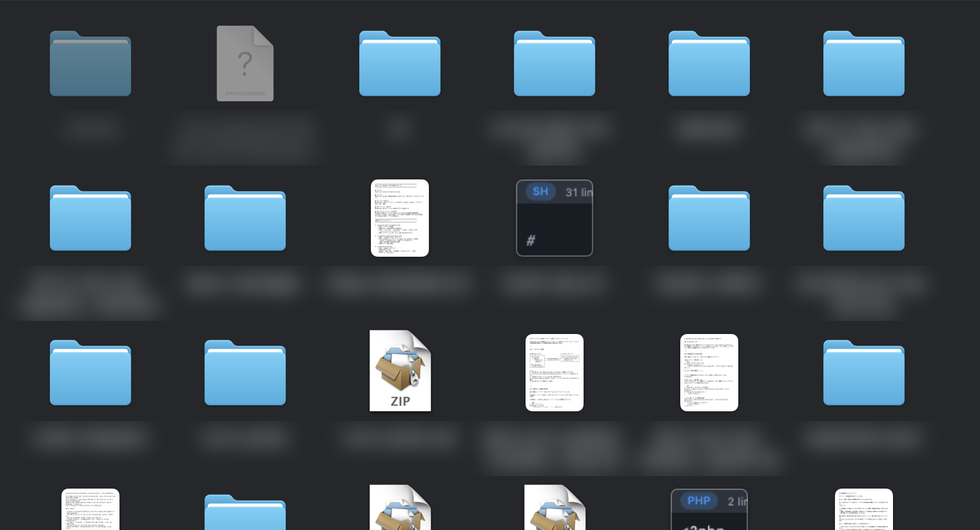The height and width of the screenshot is (530, 980).
Task: Select the folder directly right of question-mark file
Action: [400, 63]
